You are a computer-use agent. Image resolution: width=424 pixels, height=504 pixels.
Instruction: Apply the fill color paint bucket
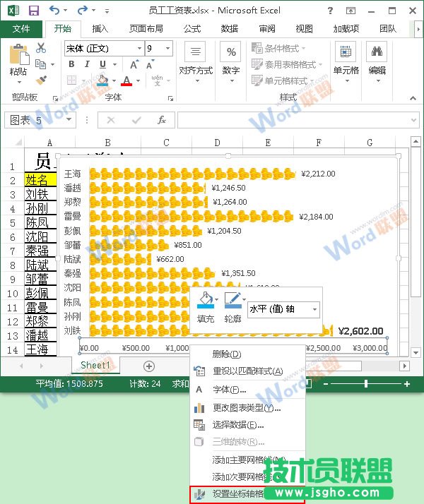click(x=103, y=80)
